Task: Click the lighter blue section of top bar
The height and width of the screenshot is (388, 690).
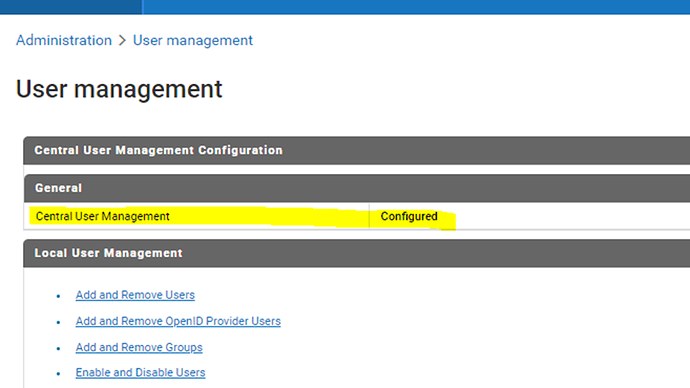Action: pos(416,7)
